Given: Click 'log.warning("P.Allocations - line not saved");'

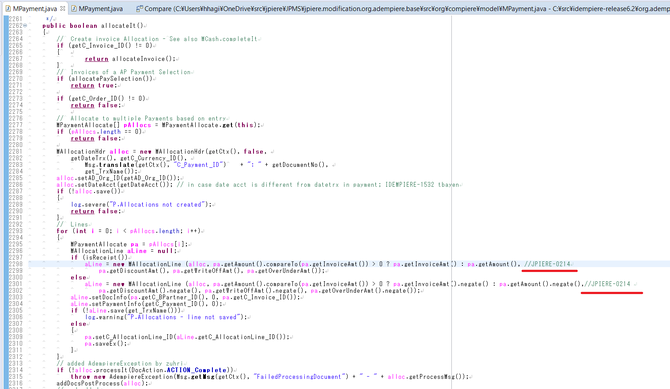Looking at the screenshot, I should tap(166, 317).
